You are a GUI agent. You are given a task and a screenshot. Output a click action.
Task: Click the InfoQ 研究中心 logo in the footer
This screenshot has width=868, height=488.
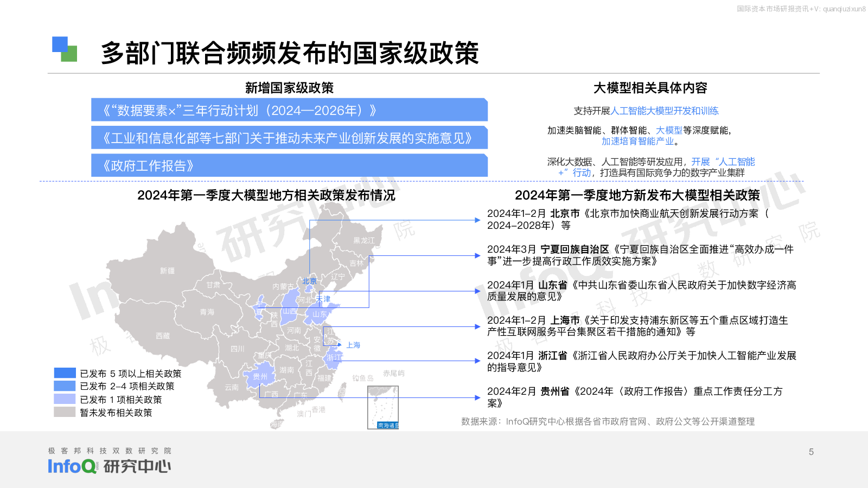point(109,466)
